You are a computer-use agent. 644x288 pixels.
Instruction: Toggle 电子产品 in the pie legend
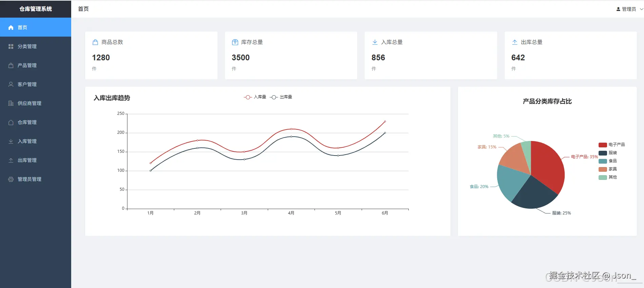coord(612,145)
